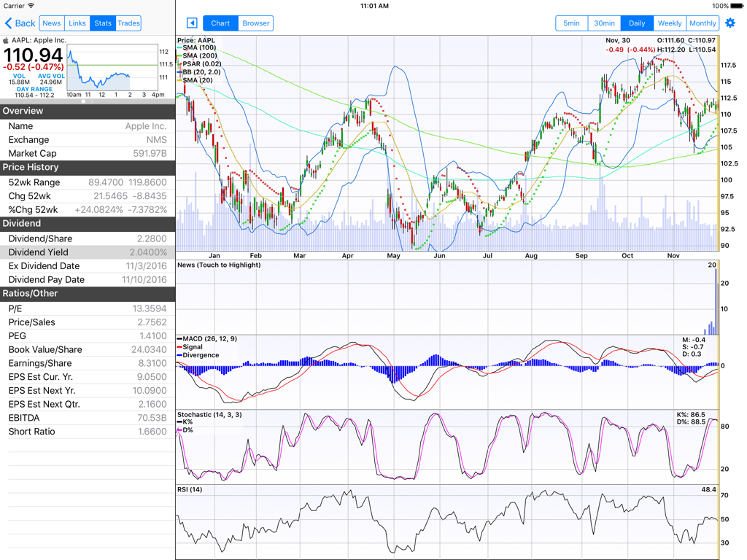Collapse the sidebar using the blue arrow icon
This screenshot has height=560, width=747.
click(191, 23)
